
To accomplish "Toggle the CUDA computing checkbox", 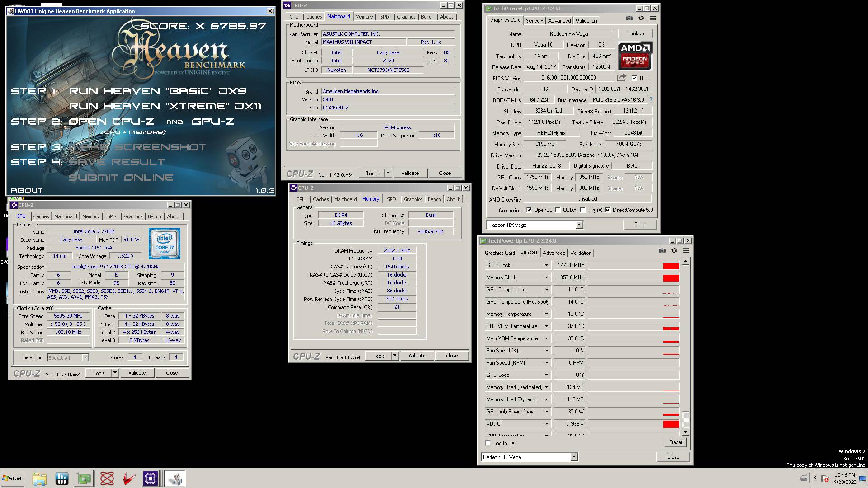I will coord(557,210).
